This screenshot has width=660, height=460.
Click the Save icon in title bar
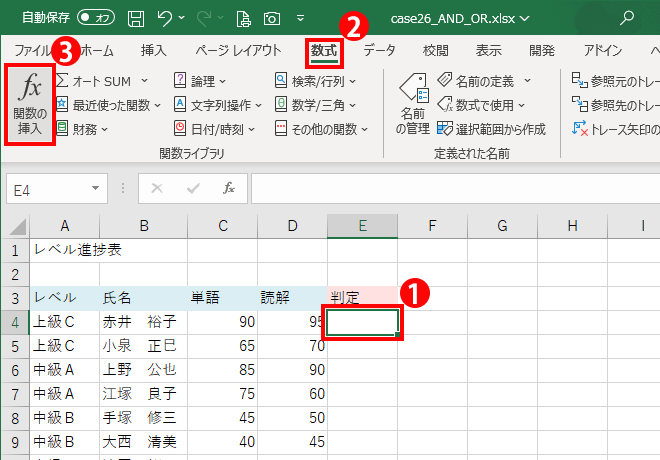[x=136, y=18]
